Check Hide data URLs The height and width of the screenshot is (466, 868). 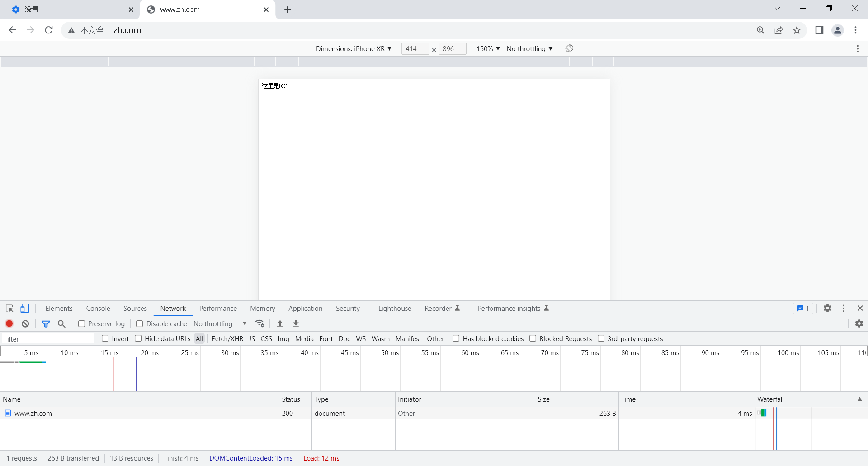[x=138, y=338]
